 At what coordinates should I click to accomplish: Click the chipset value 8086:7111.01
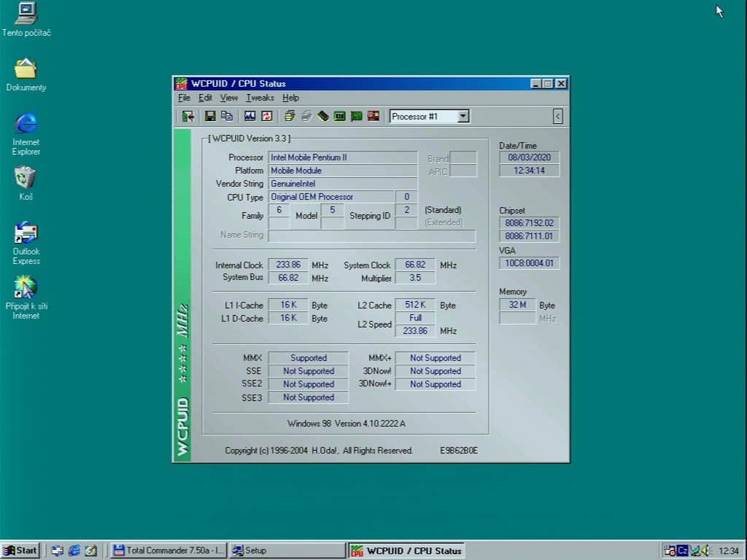[x=530, y=236]
